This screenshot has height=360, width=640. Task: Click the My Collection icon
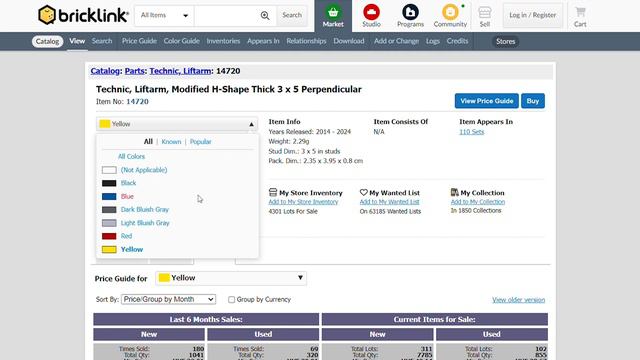click(455, 192)
